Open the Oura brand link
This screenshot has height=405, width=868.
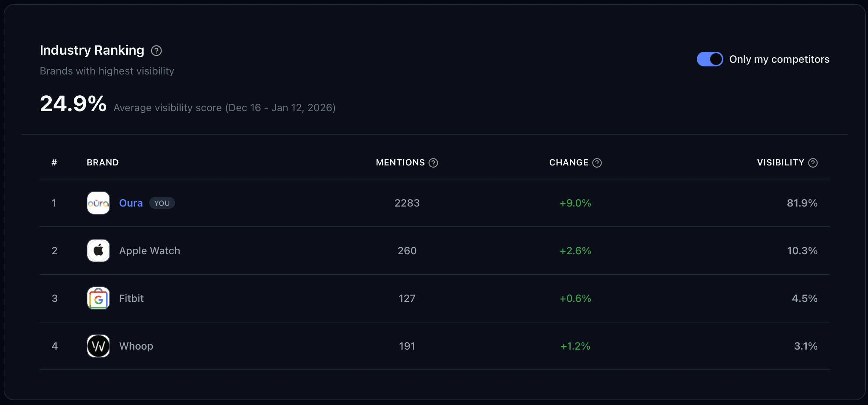click(x=131, y=203)
